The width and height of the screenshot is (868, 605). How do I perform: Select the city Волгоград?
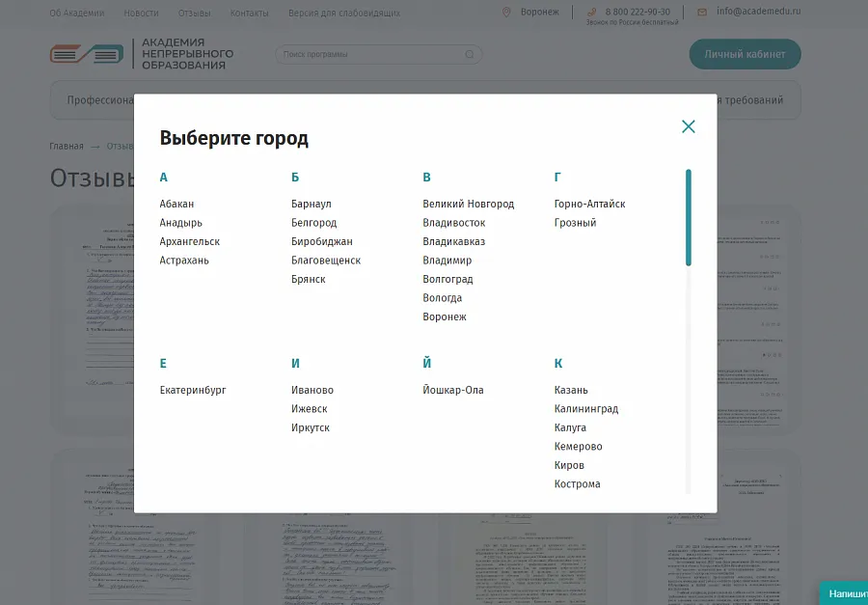click(448, 279)
